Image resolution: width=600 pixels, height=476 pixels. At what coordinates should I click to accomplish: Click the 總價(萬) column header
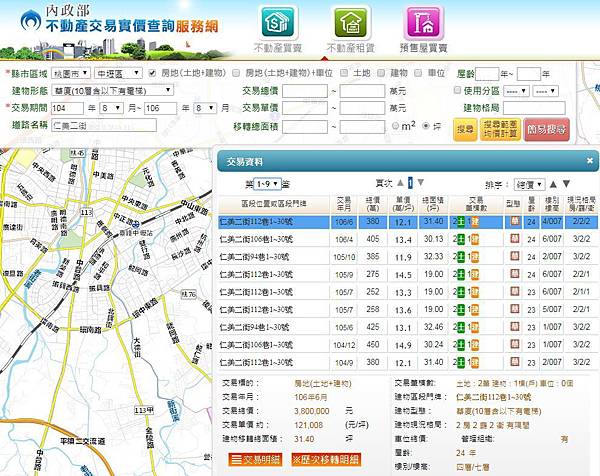[x=372, y=204]
